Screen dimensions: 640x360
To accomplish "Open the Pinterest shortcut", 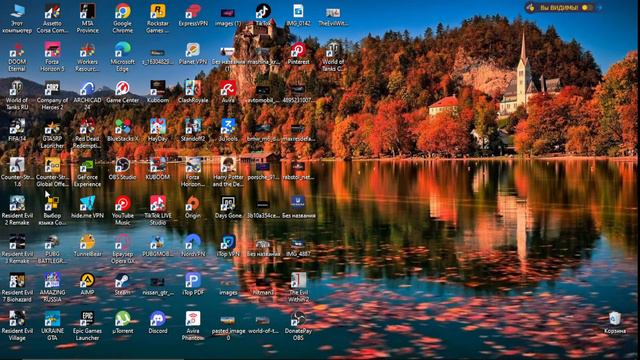I will coord(298,54).
